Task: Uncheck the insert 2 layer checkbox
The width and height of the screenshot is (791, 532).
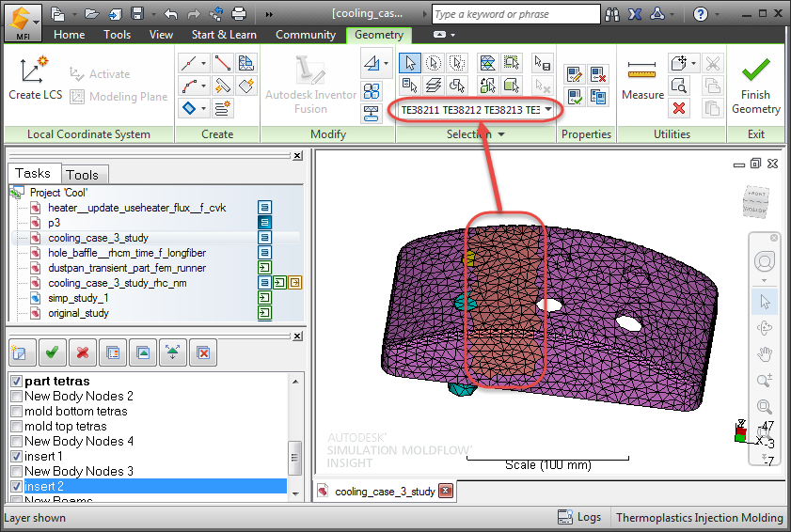Action: [17, 486]
